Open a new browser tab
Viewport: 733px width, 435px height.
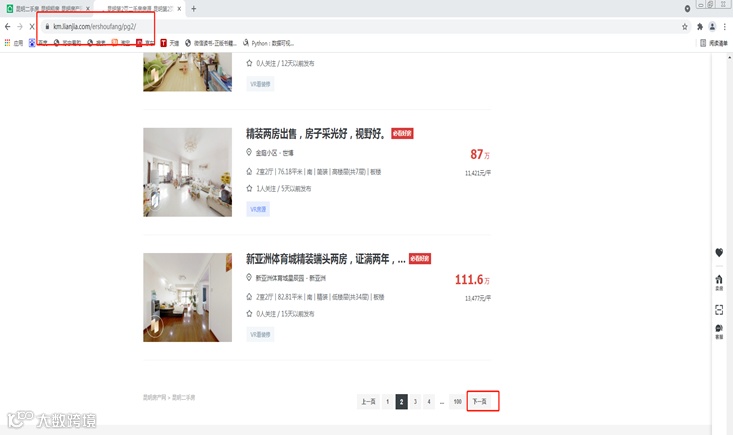click(194, 8)
